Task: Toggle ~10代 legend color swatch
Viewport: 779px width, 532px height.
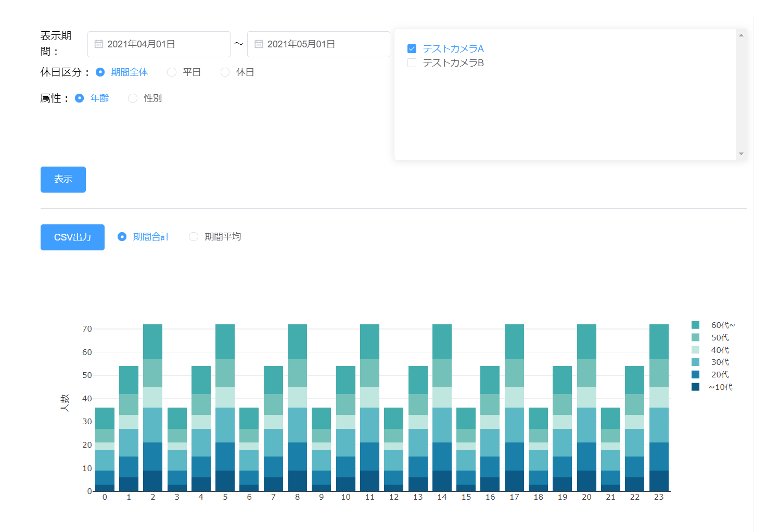Action: tap(695, 387)
